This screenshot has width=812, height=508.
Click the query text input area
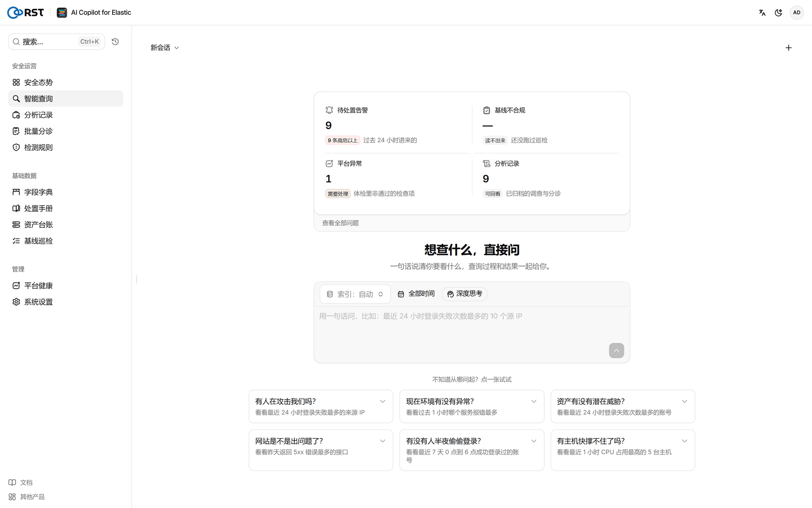tap(472, 334)
